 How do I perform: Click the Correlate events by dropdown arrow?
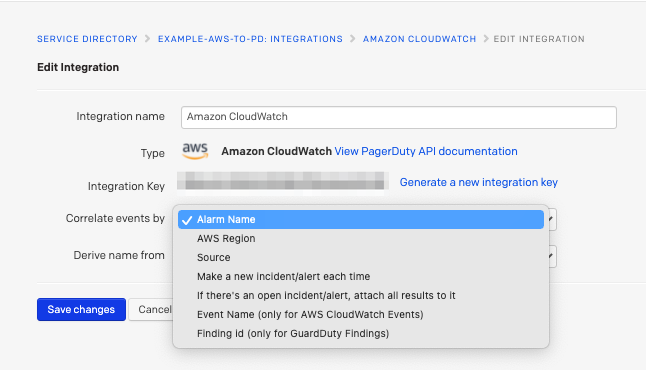pos(551,219)
